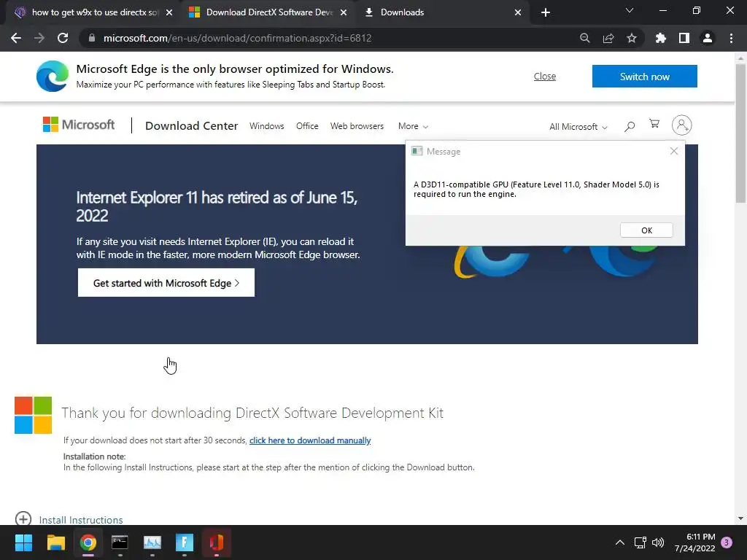Toggle Chrome side panel icon

pyautogui.click(x=684, y=38)
